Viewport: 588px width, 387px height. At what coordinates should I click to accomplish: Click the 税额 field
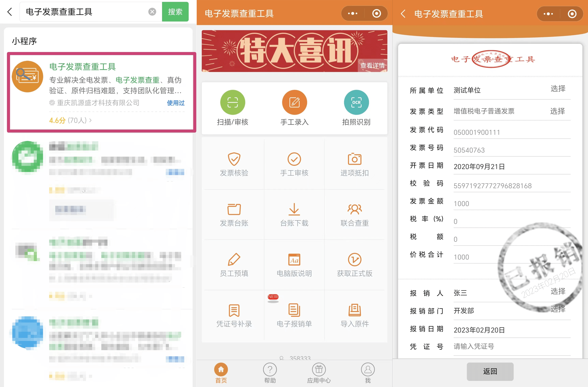(512, 239)
